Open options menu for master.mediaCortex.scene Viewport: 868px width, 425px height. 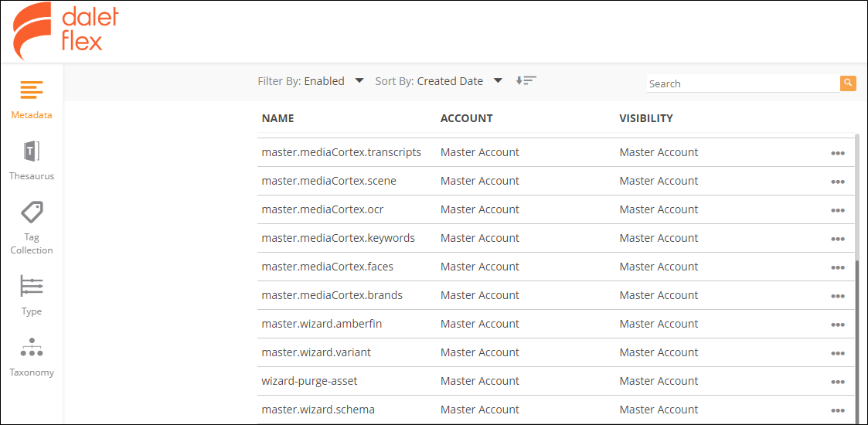838,182
